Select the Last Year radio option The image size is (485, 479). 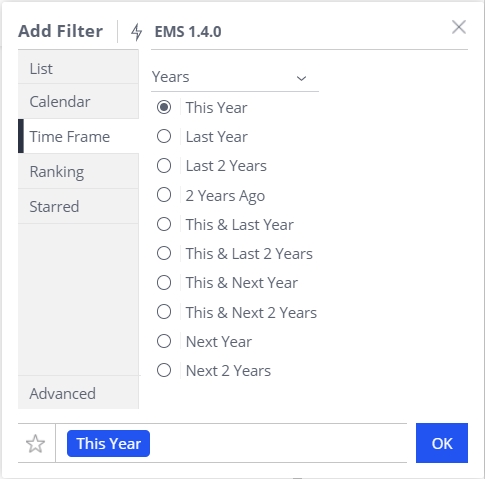pyautogui.click(x=164, y=136)
